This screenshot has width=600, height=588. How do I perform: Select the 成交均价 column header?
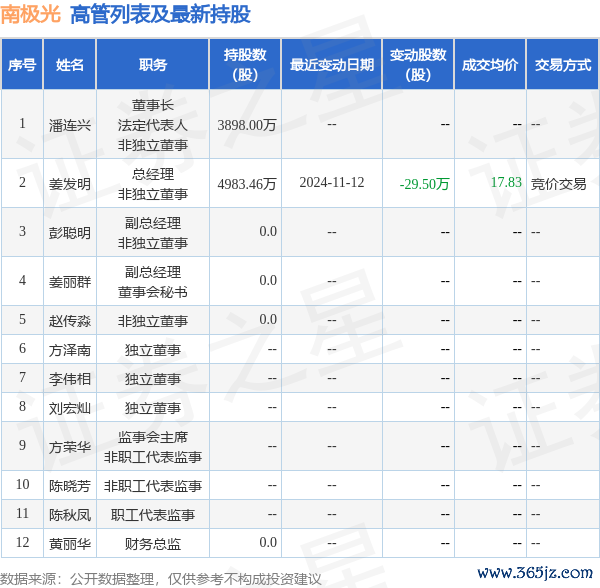click(x=490, y=65)
